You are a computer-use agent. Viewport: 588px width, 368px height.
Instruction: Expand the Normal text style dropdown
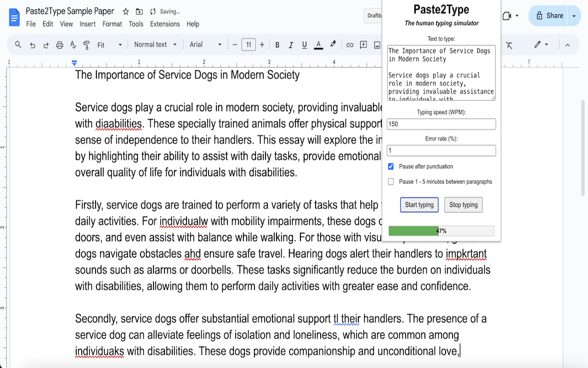154,45
